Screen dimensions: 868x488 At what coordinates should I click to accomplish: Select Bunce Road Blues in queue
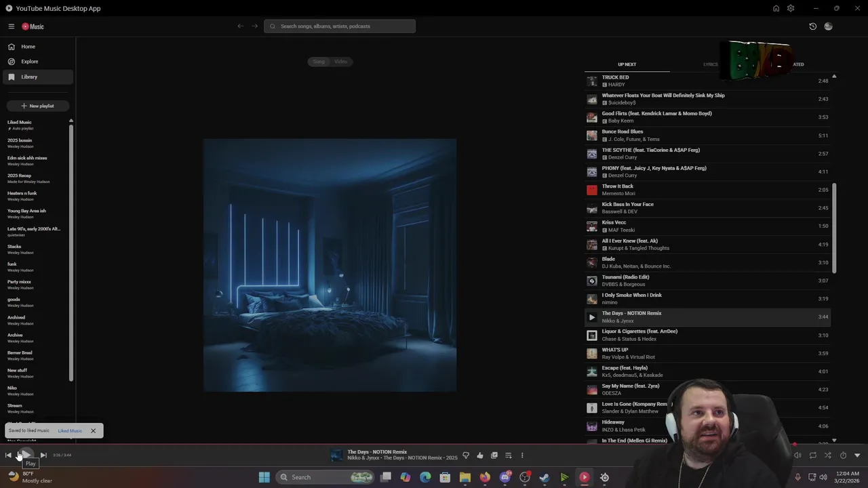point(707,136)
